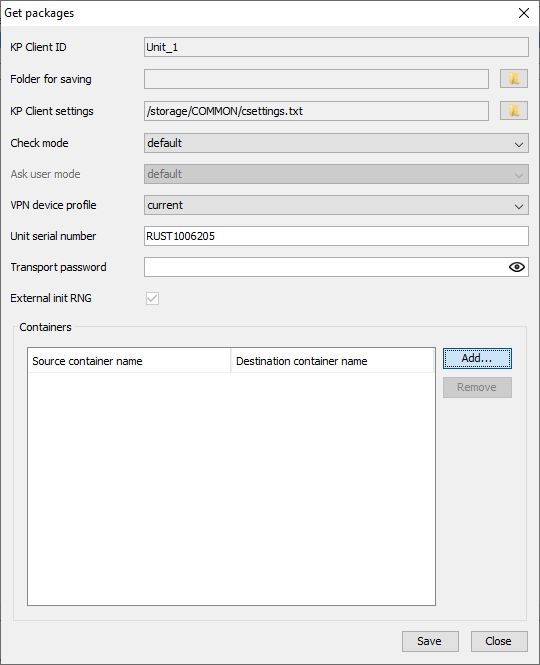Image resolution: width=540 pixels, height=665 pixels.
Task: Browse folder icon for KP Client settings
Action: click(514, 111)
